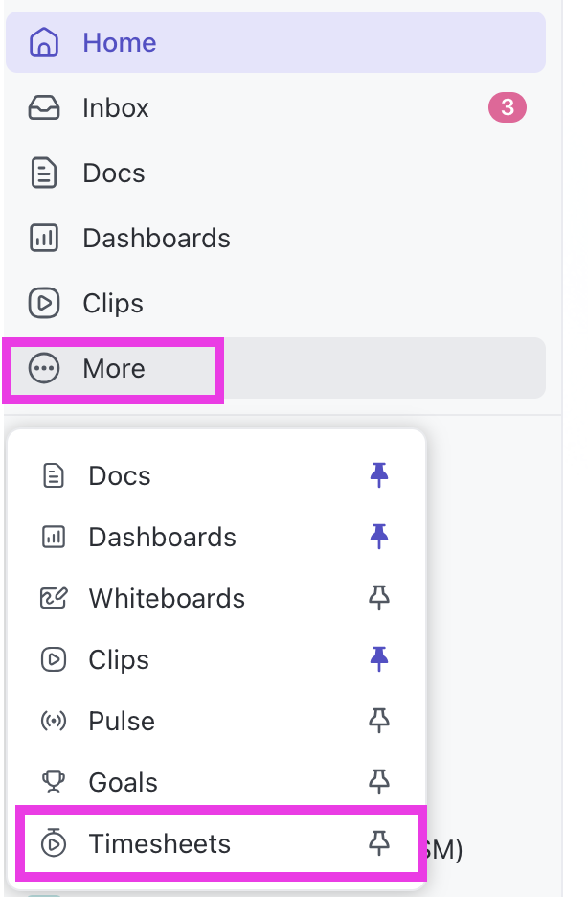Pin Timesheets to the sidebar
This screenshot has width=588, height=897.
(x=379, y=843)
